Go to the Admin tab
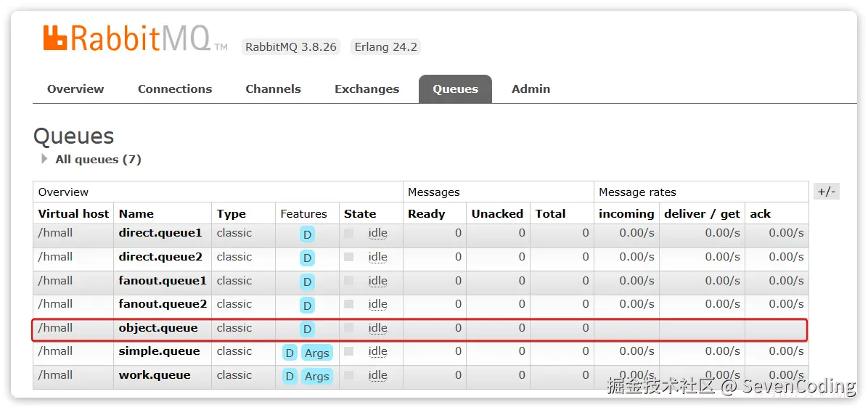The width and height of the screenshot is (868, 410). (x=531, y=89)
